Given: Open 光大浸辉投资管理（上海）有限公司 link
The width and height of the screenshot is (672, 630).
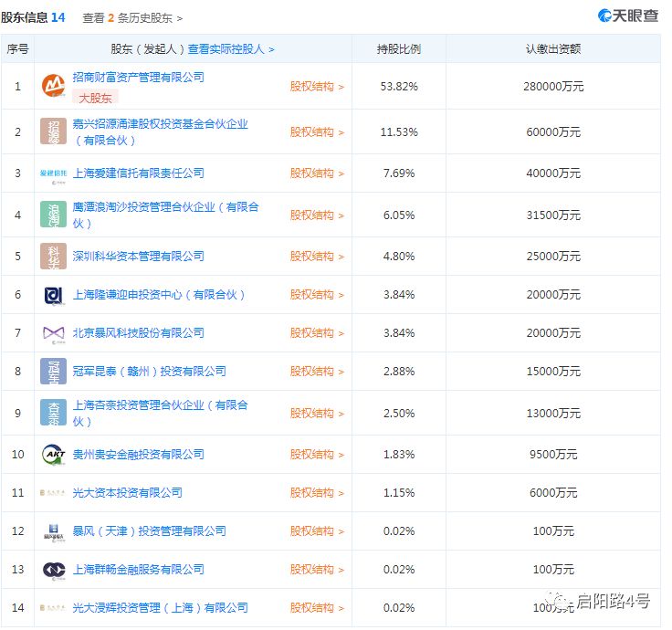Looking at the screenshot, I should click(161, 608).
